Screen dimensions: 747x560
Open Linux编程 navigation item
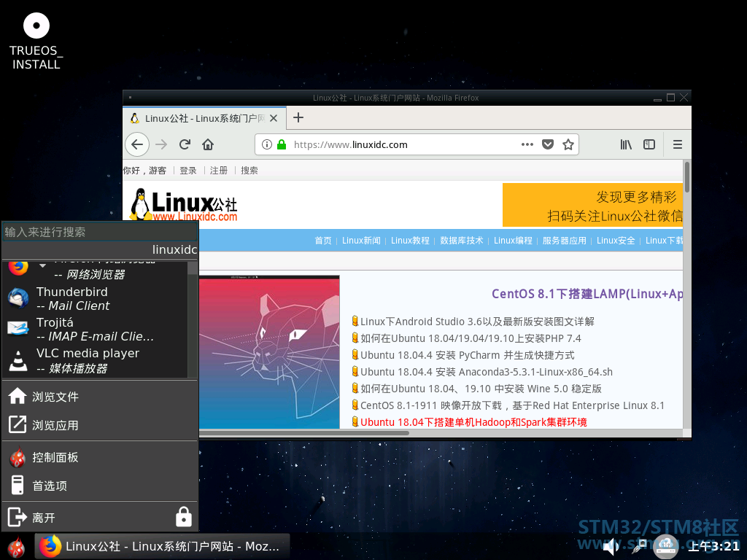(x=513, y=241)
